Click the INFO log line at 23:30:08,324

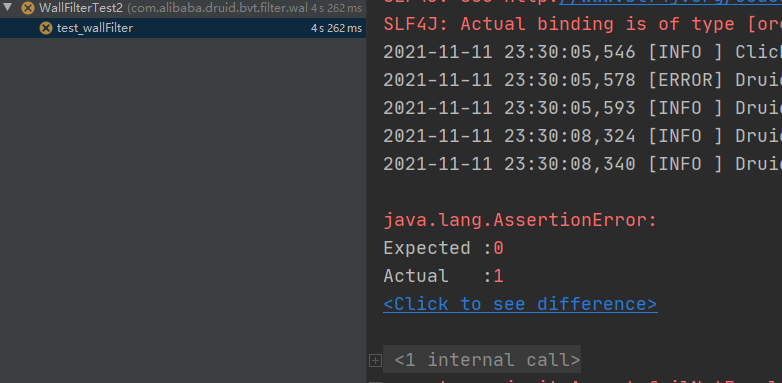pos(583,136)
